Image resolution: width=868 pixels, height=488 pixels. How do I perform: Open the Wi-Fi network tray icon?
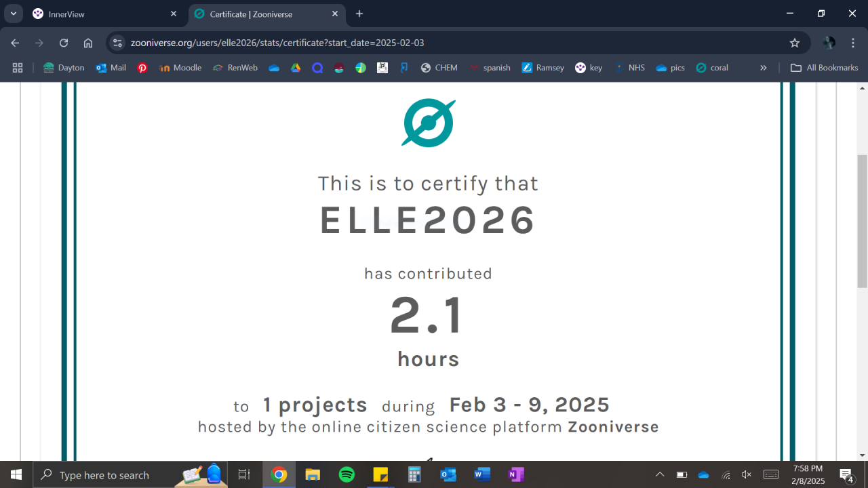coord(725,474)
